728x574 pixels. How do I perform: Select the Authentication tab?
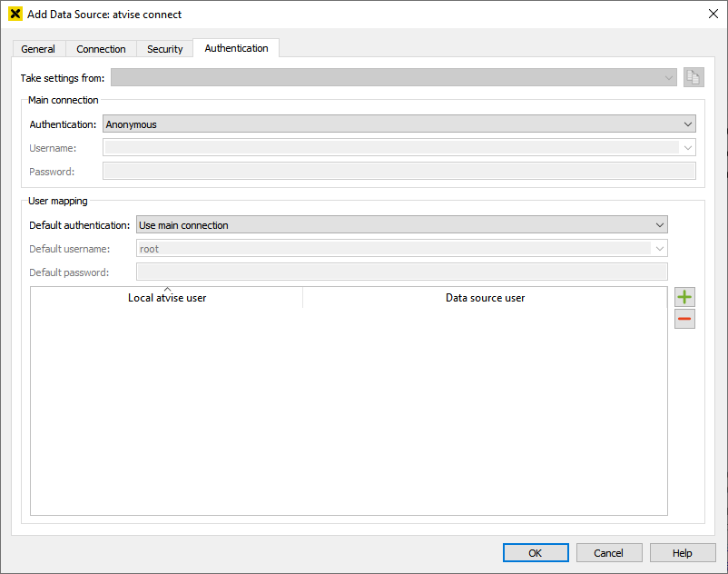point(236,48)
